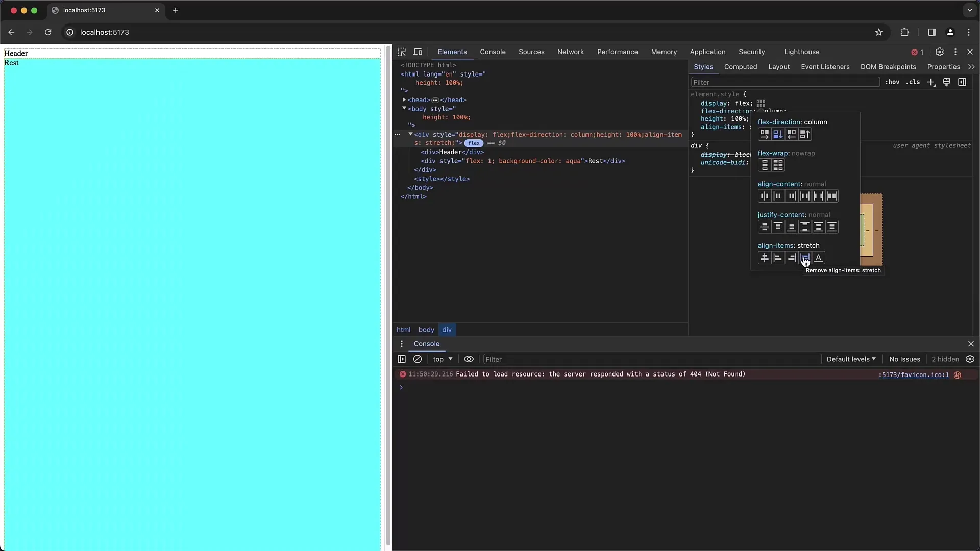This screenshot has height=551, width=980.
Task: Click the error count badge
Action: coord(917,52)
